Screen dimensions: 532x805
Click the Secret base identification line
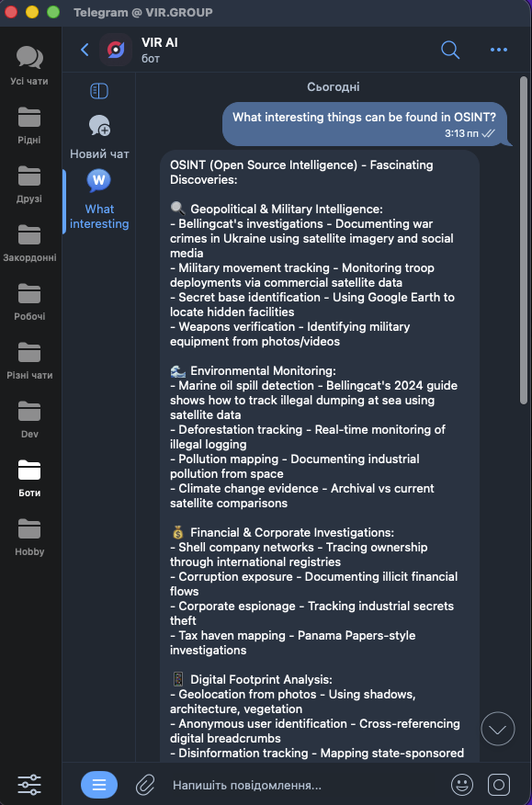(312, 304)
